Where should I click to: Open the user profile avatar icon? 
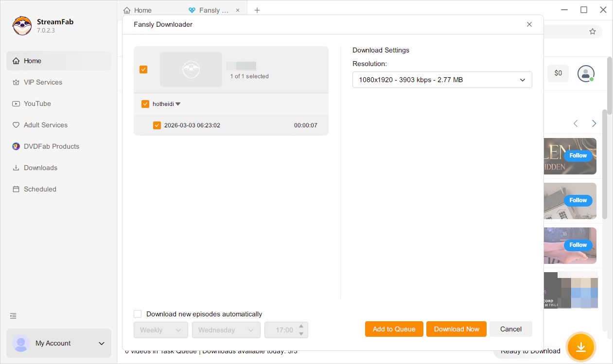586,73
